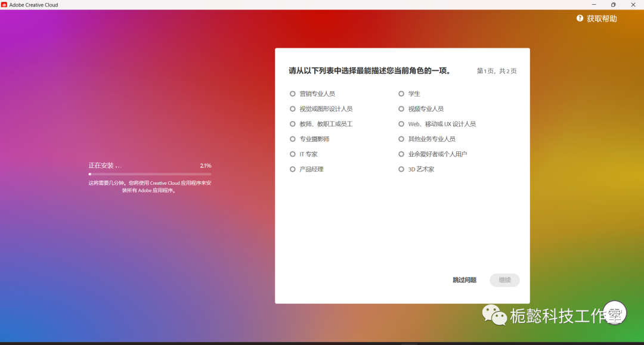The width and height of the screenshot is (644, 345).
Task: Open the 获取帮助 help link
Action: click(602, 18)
